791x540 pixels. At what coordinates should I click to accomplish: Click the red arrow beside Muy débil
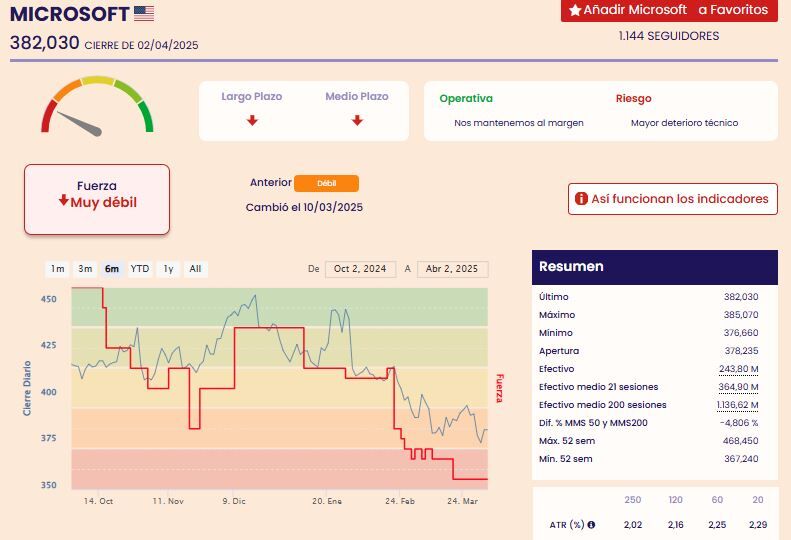64,200
